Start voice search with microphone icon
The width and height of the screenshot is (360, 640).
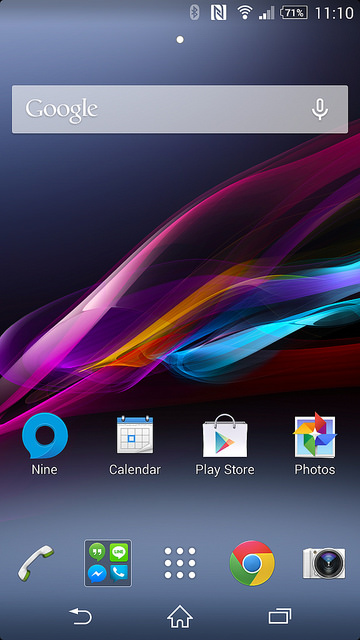point(320,109)
